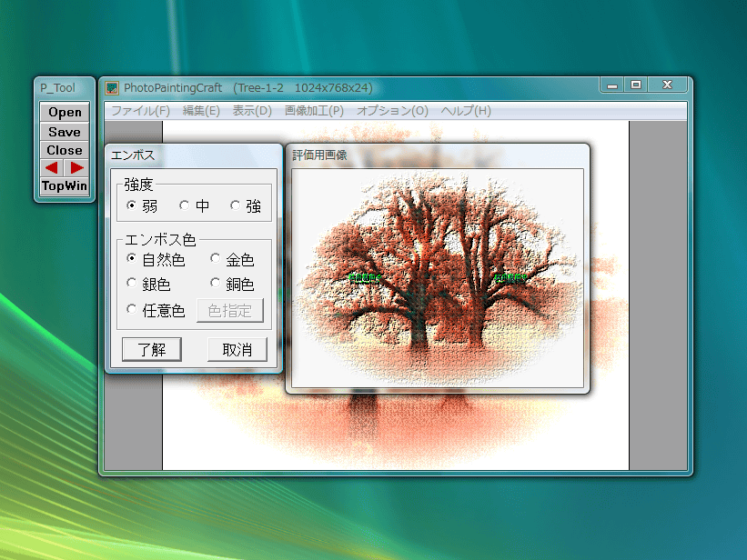The width and height of the screenshot is (747, 560).
Task: Click the PhotoPaintingCraft title bar app icon
Action: click(112, 88)
